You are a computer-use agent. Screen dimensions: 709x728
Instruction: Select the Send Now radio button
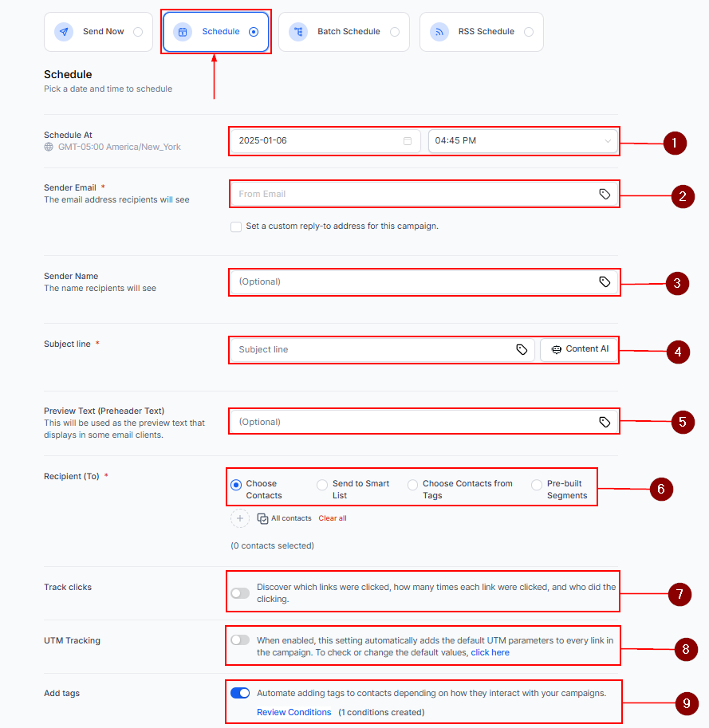(x=138, y=32)
